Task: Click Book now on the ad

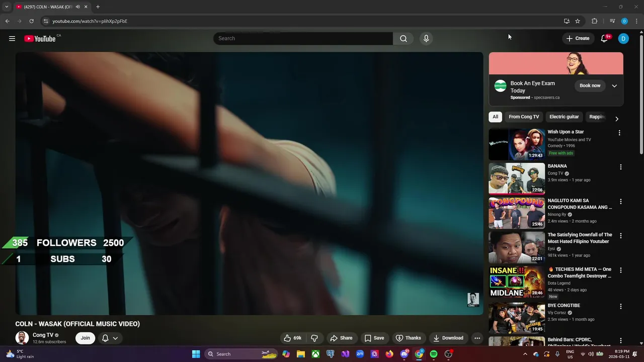Action: 590,85
